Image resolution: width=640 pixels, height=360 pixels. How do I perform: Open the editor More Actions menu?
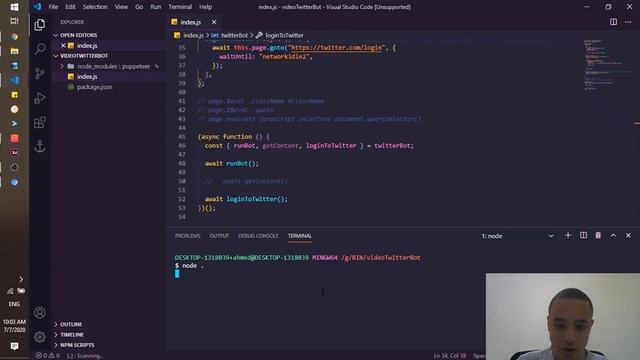coord(628,22)
